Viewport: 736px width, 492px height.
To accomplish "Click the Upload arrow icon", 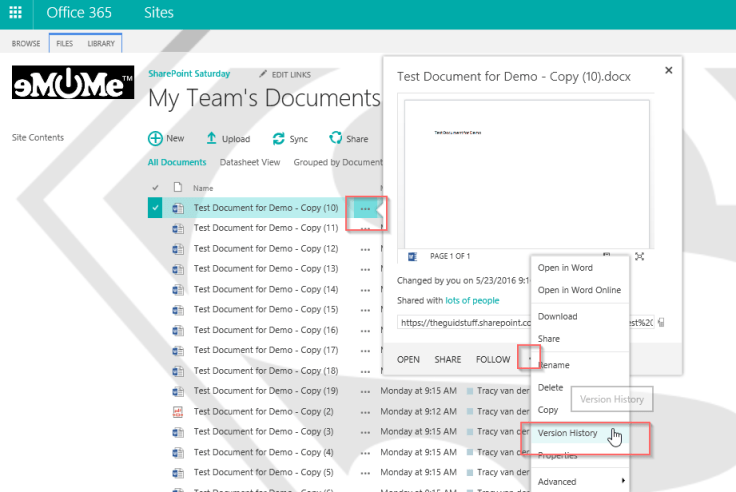I will click(x=211, y=139).
